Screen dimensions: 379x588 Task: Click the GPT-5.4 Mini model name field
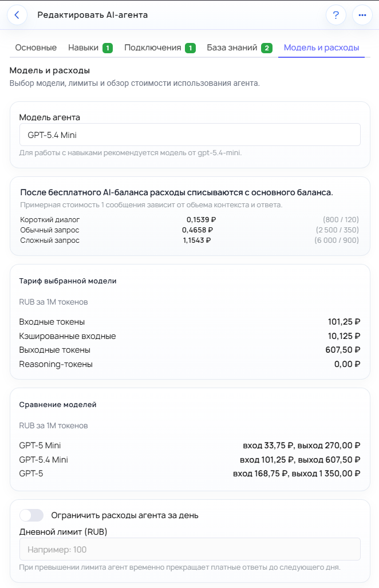click(189, 134)
